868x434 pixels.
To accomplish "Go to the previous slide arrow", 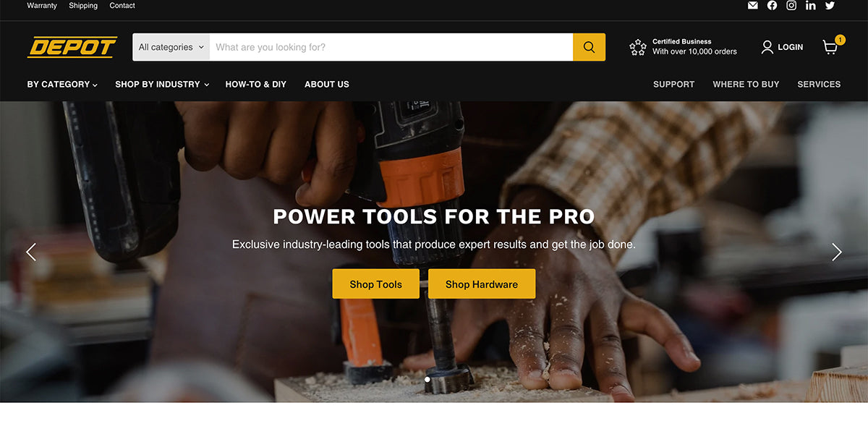I will [x=31, y=252].
